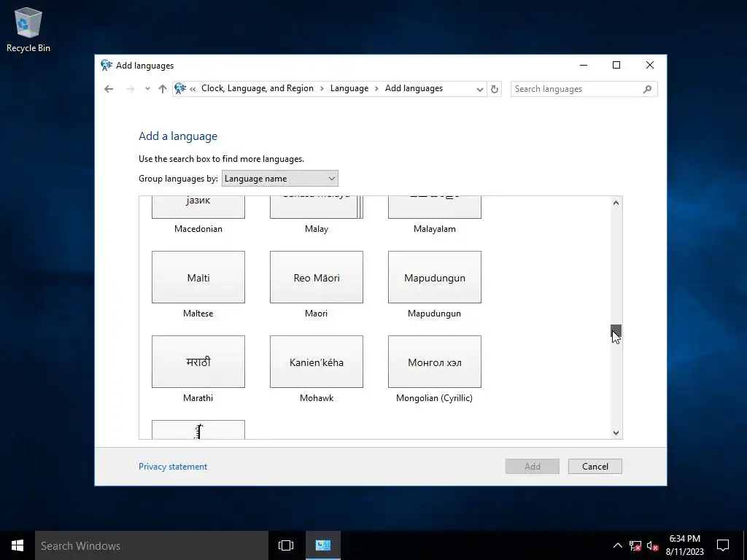Open recent locations chevron
The width and height of the screenshot is (747, 560).
click(147, 89)
